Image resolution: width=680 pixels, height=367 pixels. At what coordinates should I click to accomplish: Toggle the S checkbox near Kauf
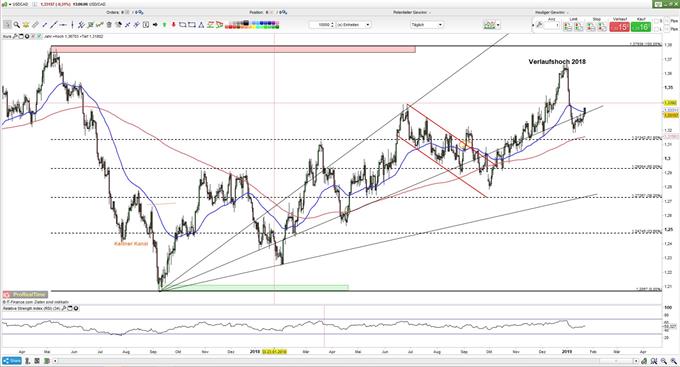click(x=656, y=21)
